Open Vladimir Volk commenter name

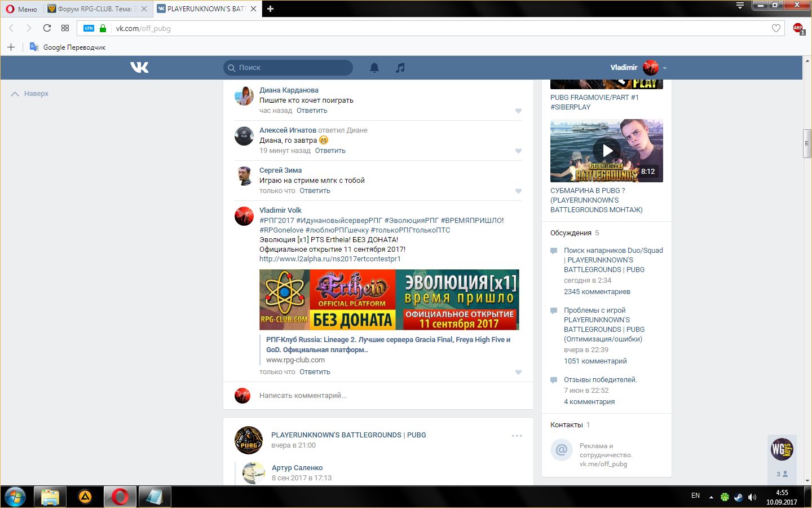(x=280, y=211)
